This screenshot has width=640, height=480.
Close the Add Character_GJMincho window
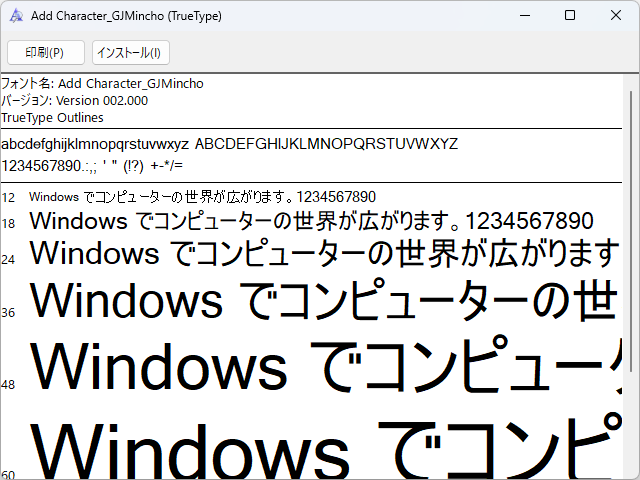tap(616, 16)
